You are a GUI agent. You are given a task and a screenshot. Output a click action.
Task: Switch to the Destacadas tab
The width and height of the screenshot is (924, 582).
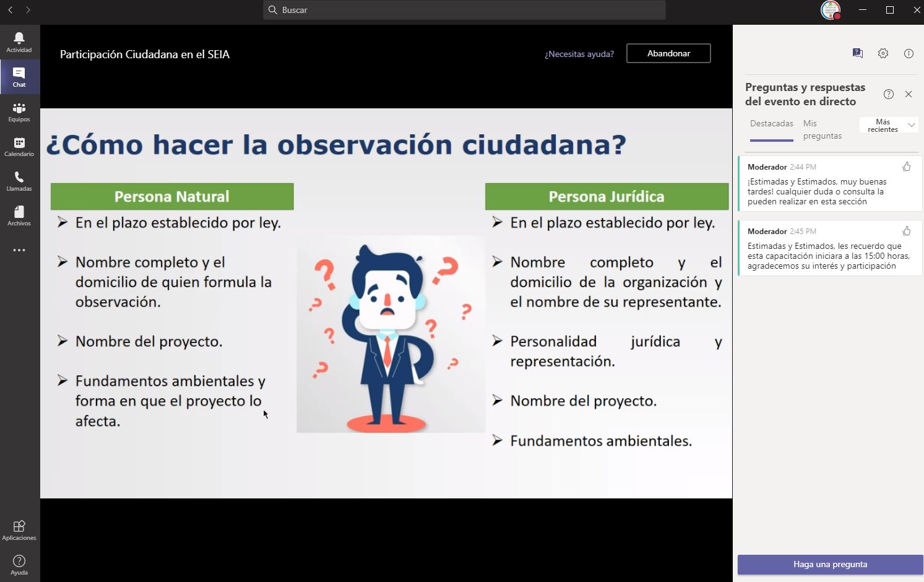pos(771,124)
